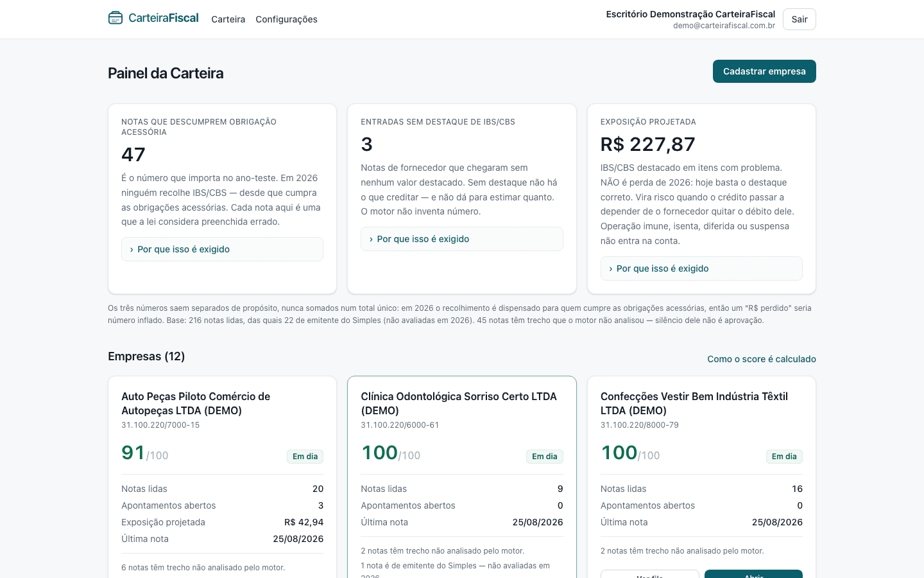Click Clínica Odontológica's Notas lidas value 9

[x=560, y=489]
